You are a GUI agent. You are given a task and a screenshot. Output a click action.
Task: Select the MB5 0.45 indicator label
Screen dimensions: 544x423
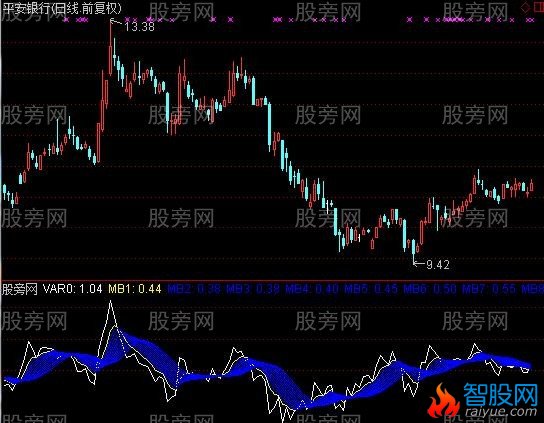click(371, 289)
